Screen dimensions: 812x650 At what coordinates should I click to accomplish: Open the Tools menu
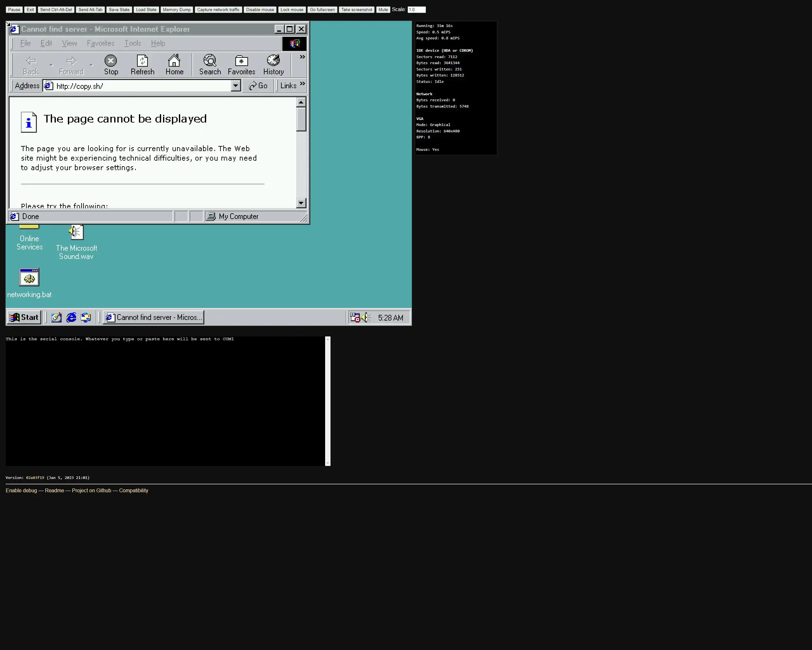pyautogui.click(x=133, y=43)
